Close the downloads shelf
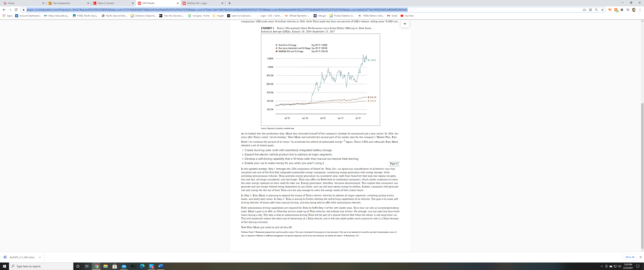644x270 pixels. pos(640,257)
